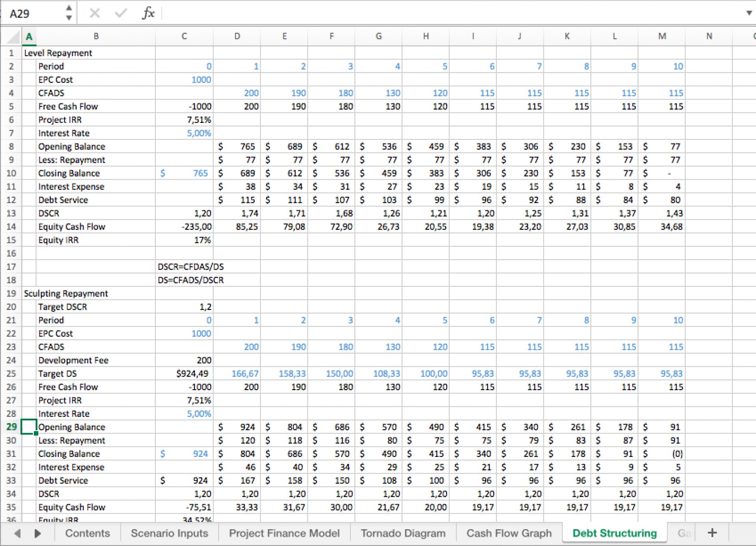Click the '1,43' DSCR cell
756x546 pixels.
[x=662, y=213]
